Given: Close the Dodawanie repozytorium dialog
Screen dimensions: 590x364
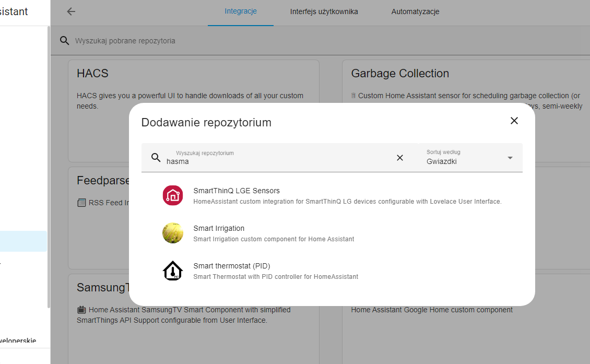Looking at the screenshot, I should (x=514, y=121).
